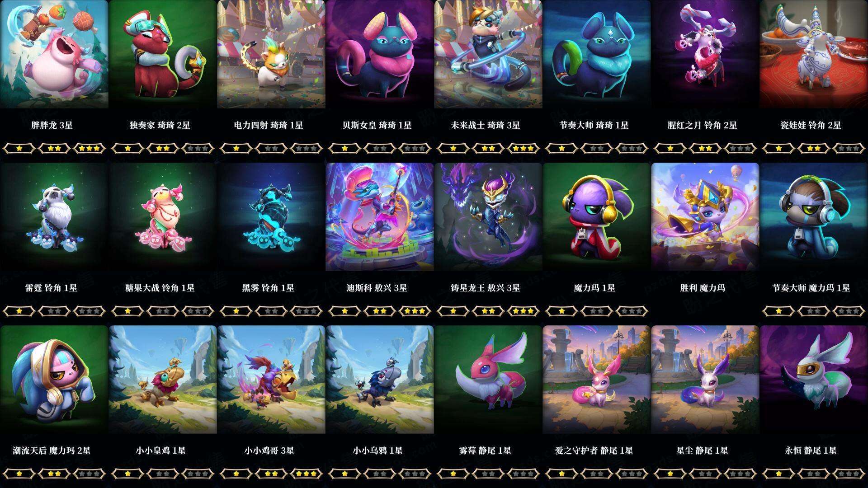The image size is (868, 488).
Task: Select one-star badge under 电力四射 琦琦
Action: 236,148
